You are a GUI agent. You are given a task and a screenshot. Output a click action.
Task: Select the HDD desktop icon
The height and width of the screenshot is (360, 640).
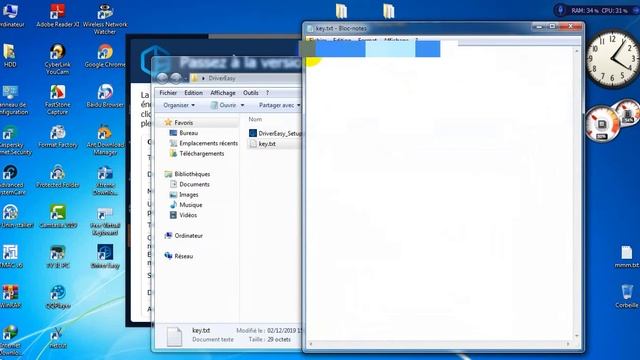(10, 56)
